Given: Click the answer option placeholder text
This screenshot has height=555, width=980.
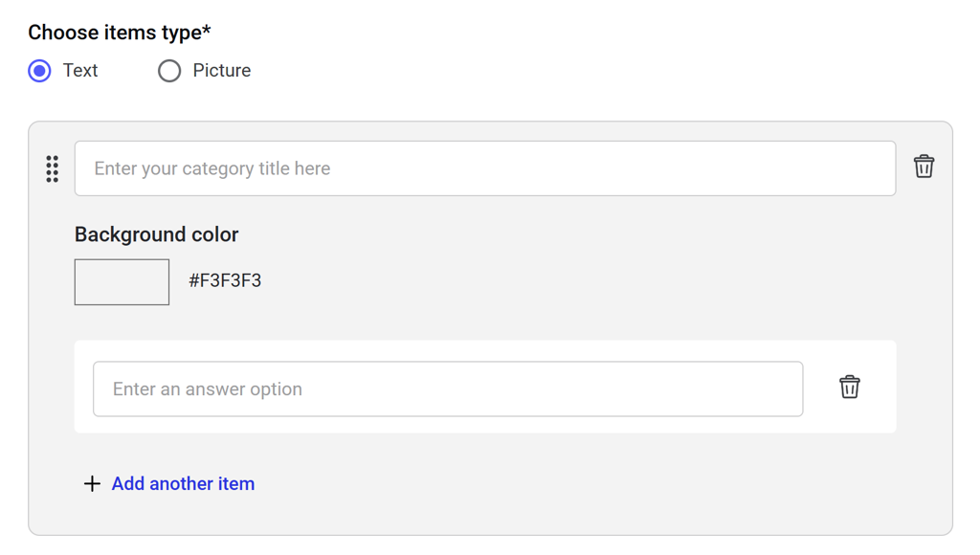Looking at the screenshot, I should (x=208, y=389).
